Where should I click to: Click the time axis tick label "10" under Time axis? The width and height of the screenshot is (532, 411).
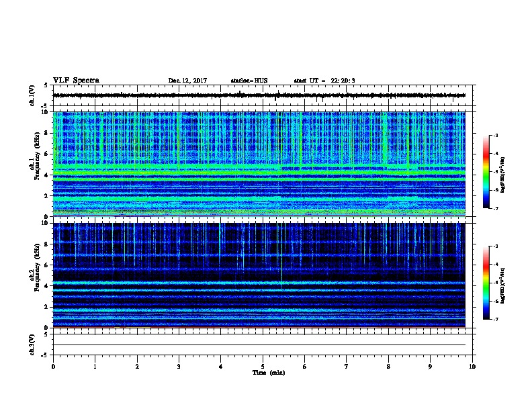[472, 367]
